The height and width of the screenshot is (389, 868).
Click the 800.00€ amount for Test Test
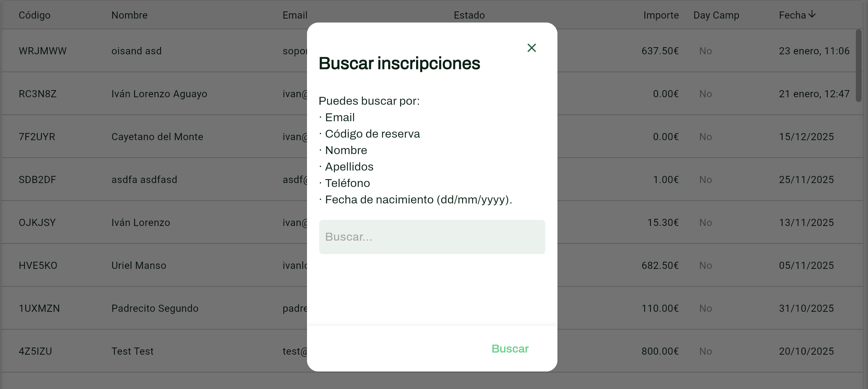660,351
